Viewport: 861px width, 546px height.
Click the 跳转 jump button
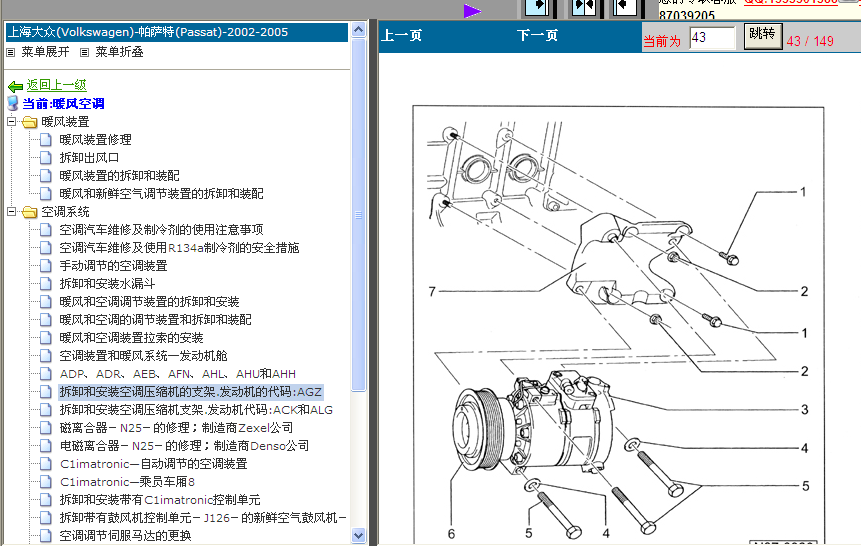(763, 36)
